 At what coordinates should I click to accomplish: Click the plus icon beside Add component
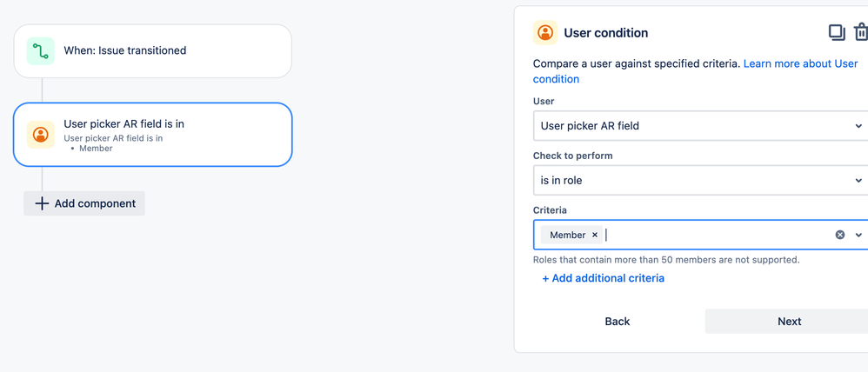point(42,203)
